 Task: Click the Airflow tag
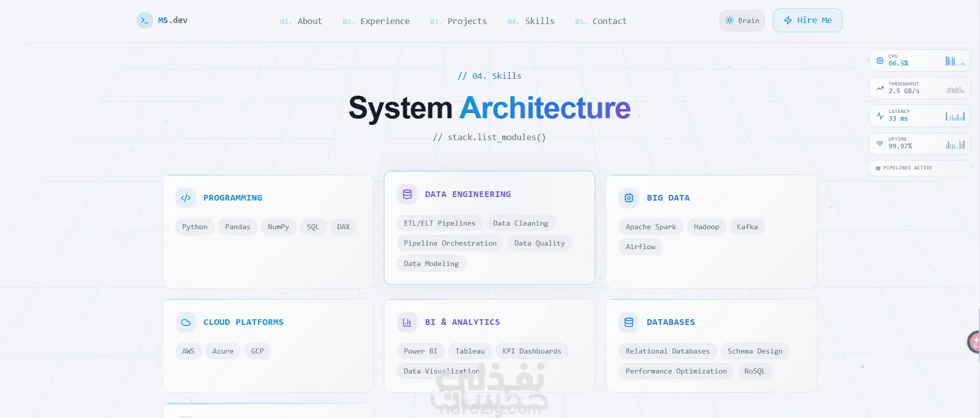640,247
